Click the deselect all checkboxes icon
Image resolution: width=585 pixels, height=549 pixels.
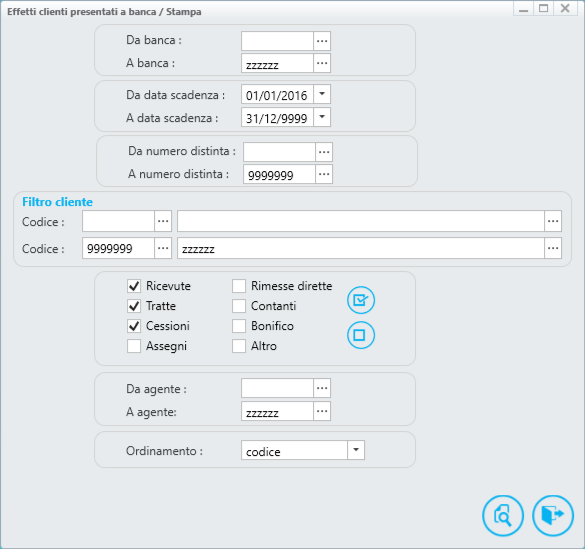361,335
